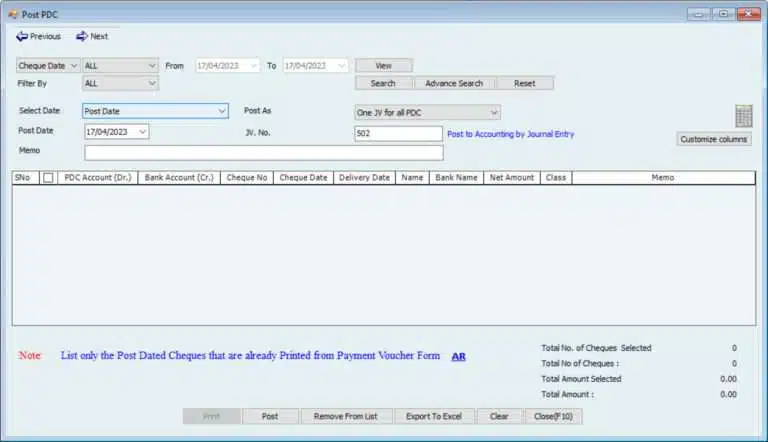Image resolution: width=768 pixels, height=442 pixels.
Task: Click into the Memo text field
Action: point(264,153)
